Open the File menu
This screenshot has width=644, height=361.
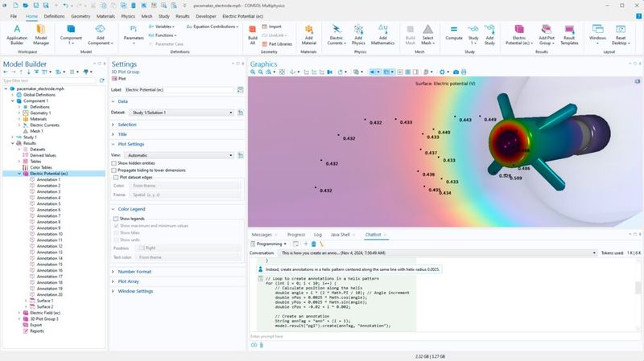(14, 16)
